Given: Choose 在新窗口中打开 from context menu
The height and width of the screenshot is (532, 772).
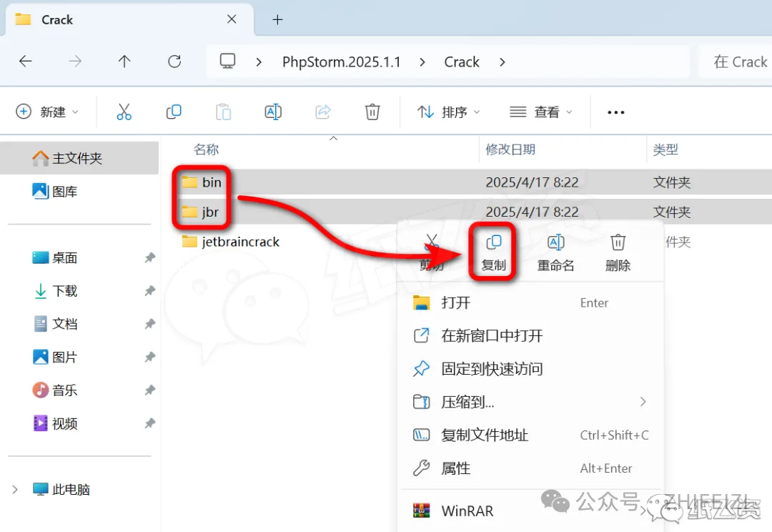Looking at the screenshot, I should tap(530, 336).
